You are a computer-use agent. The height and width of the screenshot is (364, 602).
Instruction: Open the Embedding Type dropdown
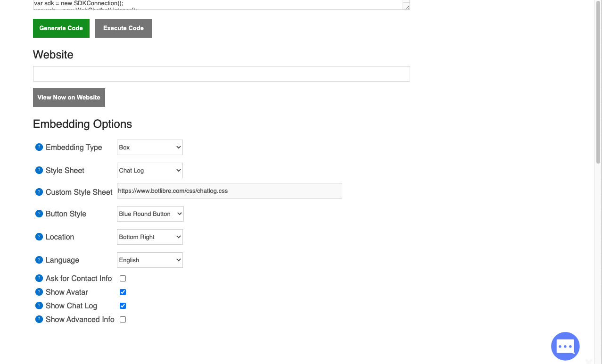149,147
